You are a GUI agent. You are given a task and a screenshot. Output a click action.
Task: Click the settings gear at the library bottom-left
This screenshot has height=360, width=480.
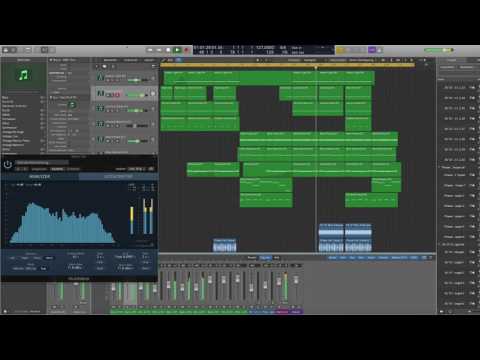5,311
